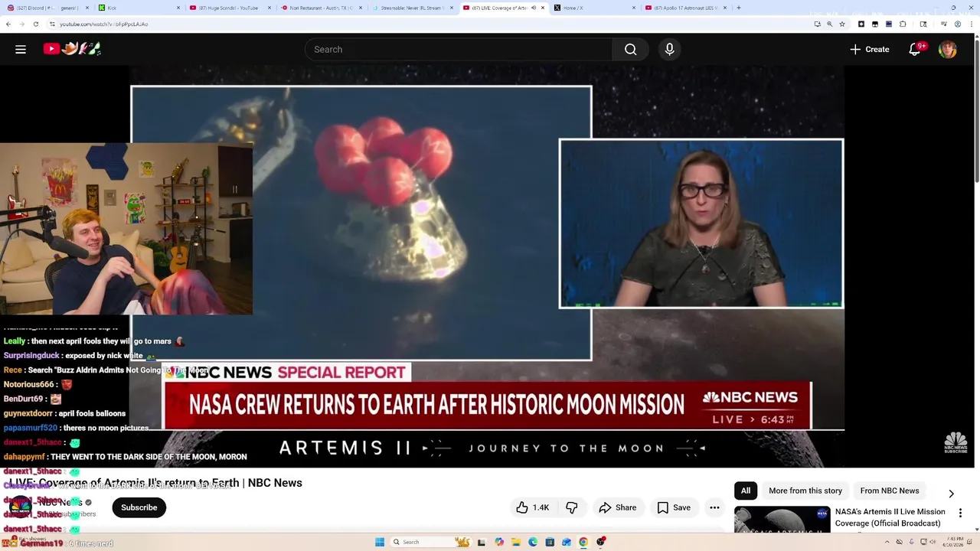Save the video to a playlist

674,507
